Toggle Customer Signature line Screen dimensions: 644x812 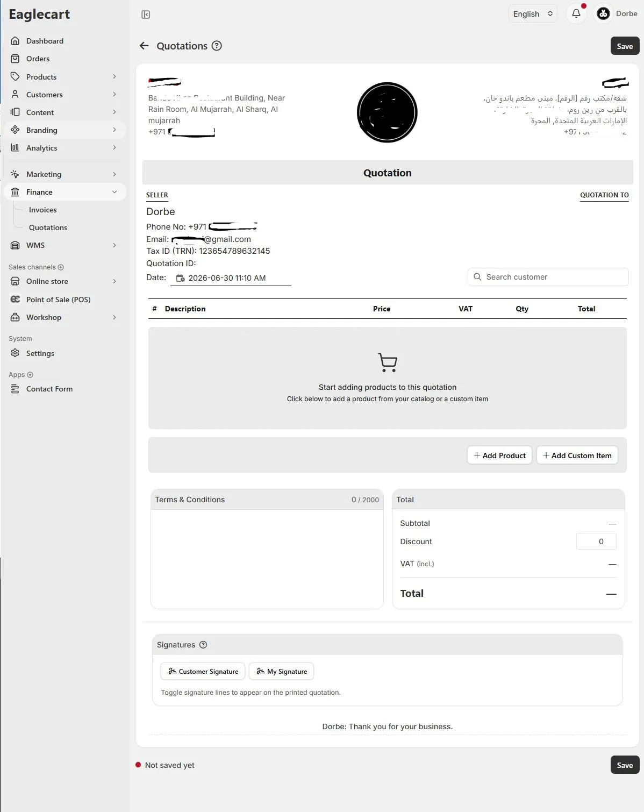click(203, 671)
